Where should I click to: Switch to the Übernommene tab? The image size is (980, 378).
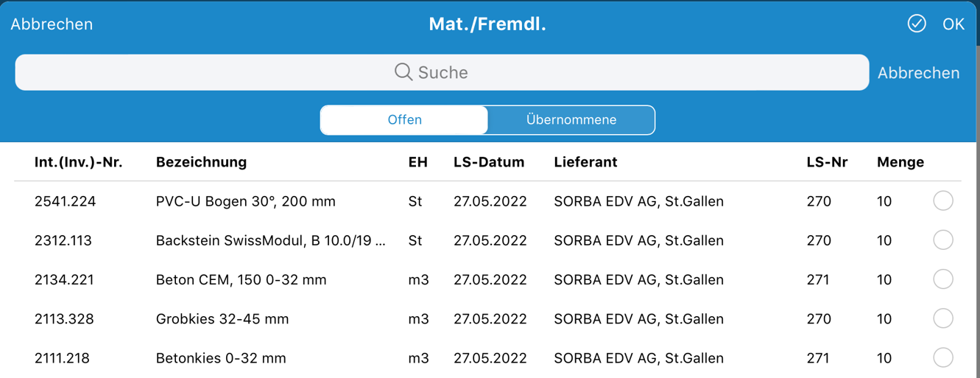pos(571,120)
